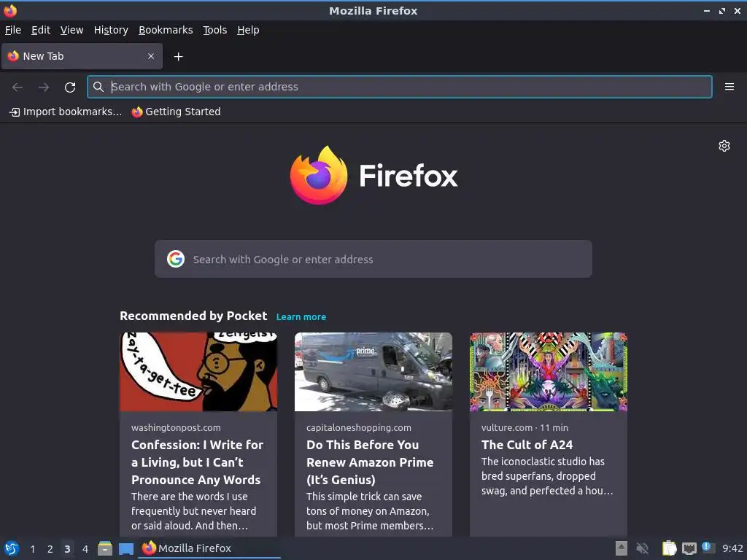This screenshot has width=747, height=560.
Task: Open the Edit menu
Action: tap(41, 30)
